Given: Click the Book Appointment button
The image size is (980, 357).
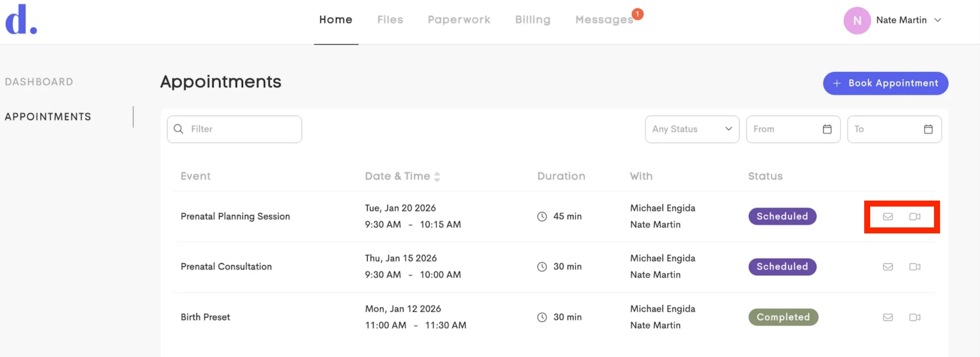Looking at the screenshot, I should pos(886,83).
